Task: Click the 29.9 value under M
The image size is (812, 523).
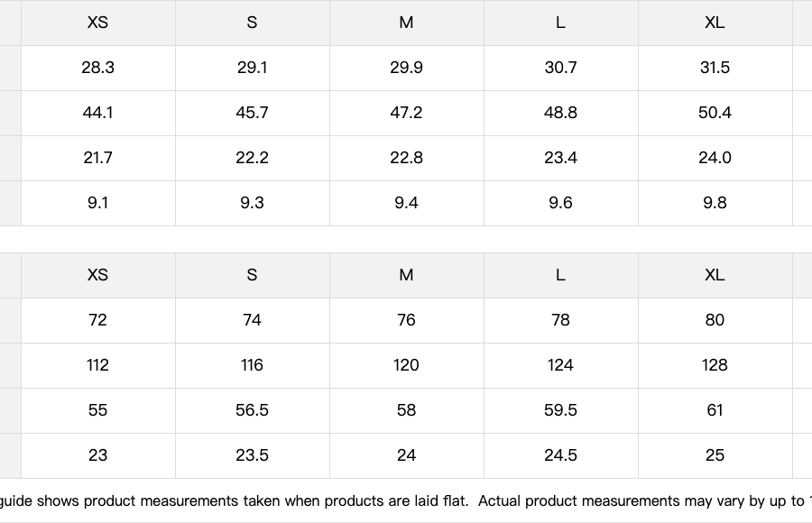Action: click(407, 68)
